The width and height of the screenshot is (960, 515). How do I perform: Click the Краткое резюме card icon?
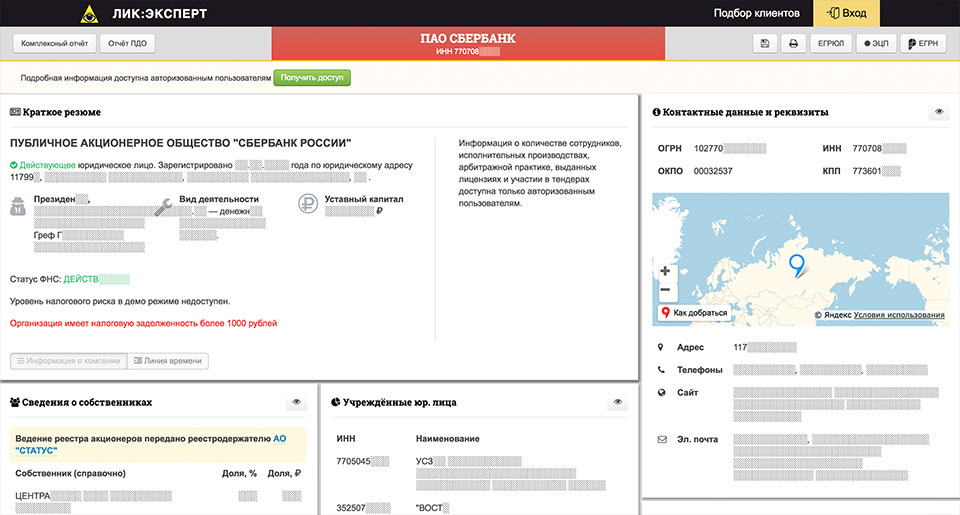click(15, 112)
